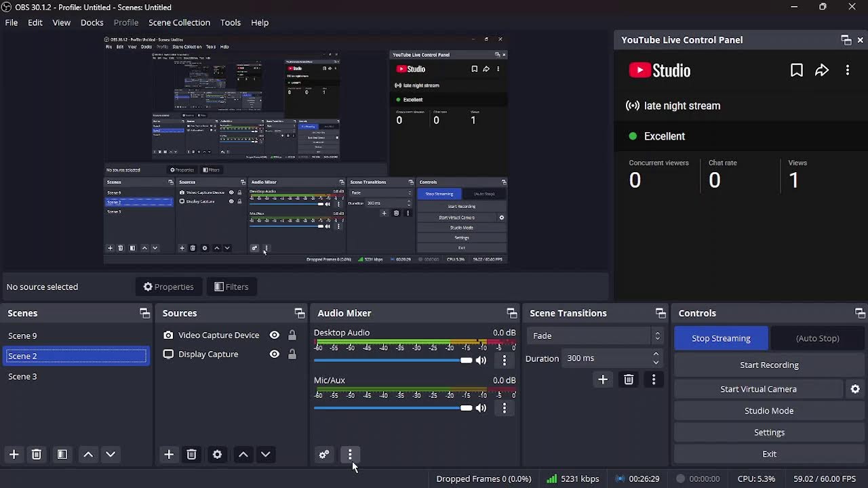Open Mic/Aux three-dot options
The image size is (868, 488).
504,408
